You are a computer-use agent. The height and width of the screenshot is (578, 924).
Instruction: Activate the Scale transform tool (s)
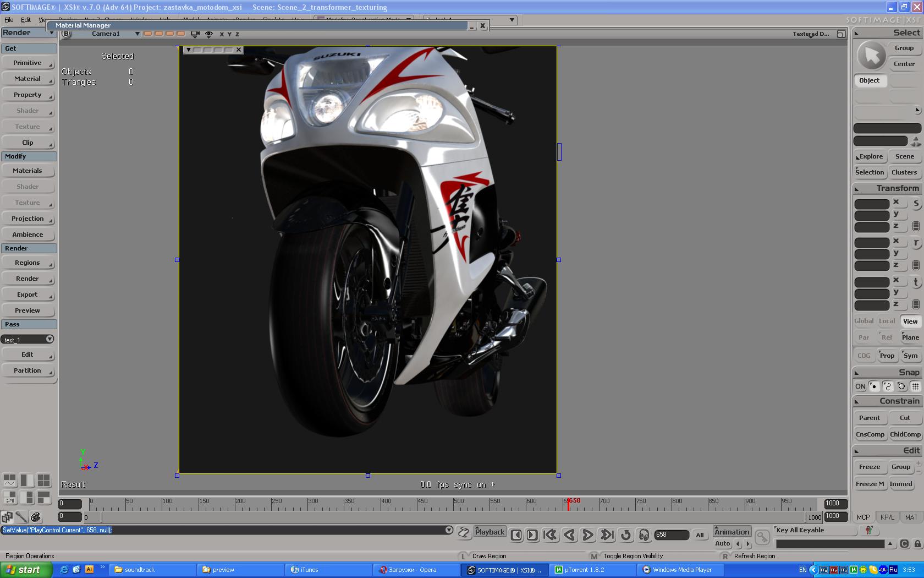916,204
